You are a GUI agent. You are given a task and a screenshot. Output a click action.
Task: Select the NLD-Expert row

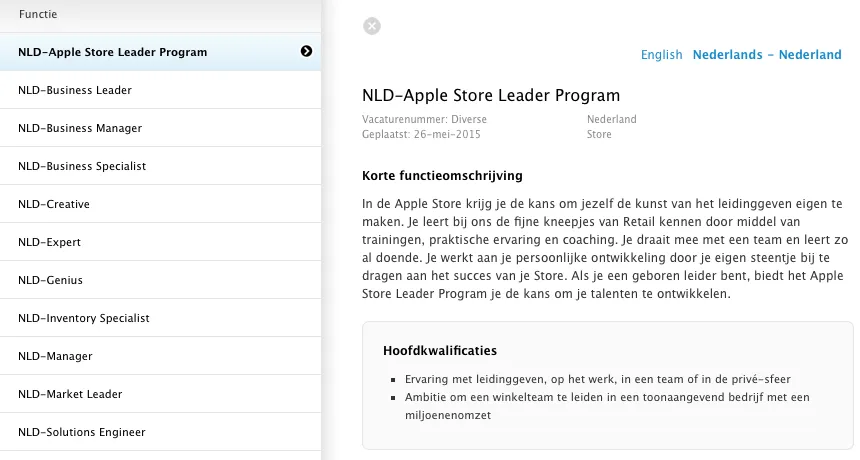160,242
